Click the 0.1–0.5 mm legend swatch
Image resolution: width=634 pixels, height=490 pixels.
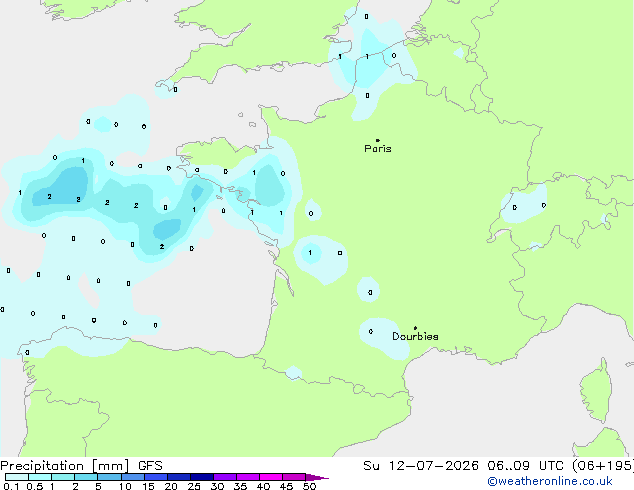[x=17, y=477]
